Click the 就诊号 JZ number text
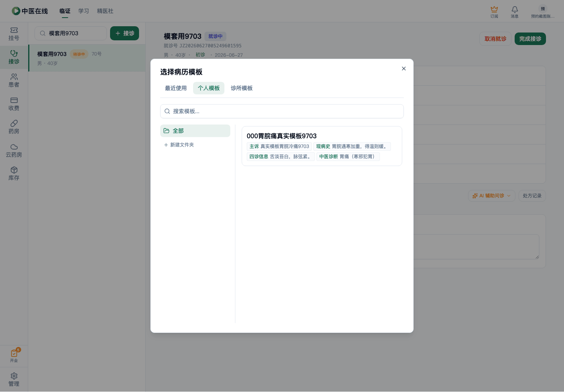The height and width of the screenshot is (392, 564). pos(202,46)
